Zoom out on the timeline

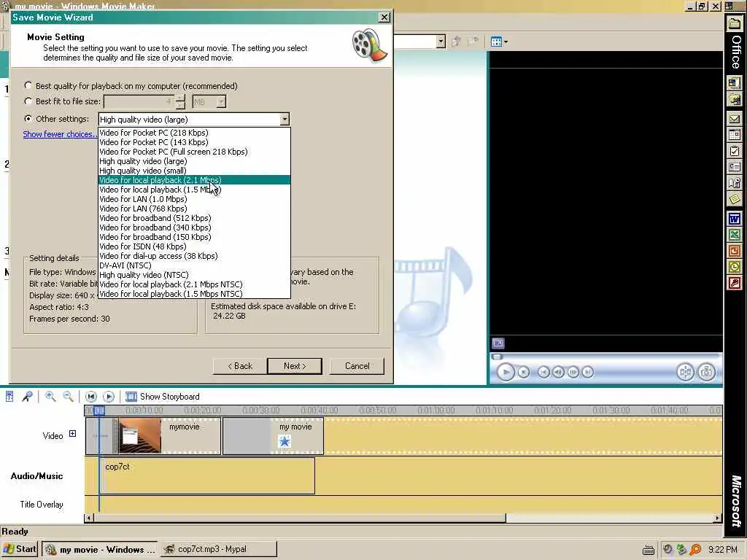[68, 396]
